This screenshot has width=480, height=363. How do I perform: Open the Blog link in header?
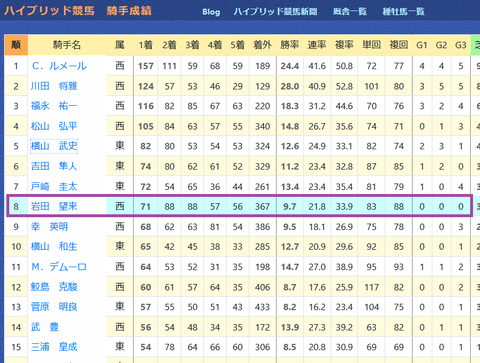[x=211, y=12]
